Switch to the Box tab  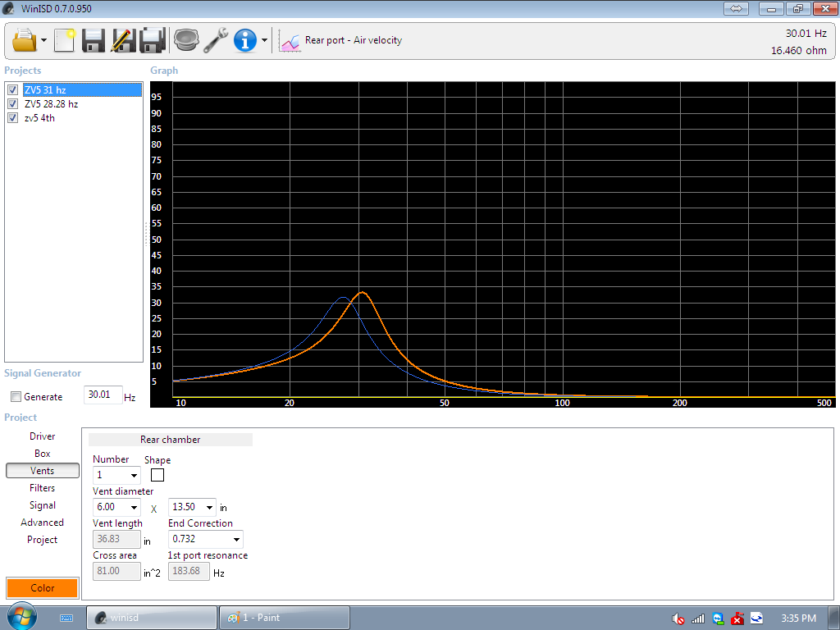(43, 453)
